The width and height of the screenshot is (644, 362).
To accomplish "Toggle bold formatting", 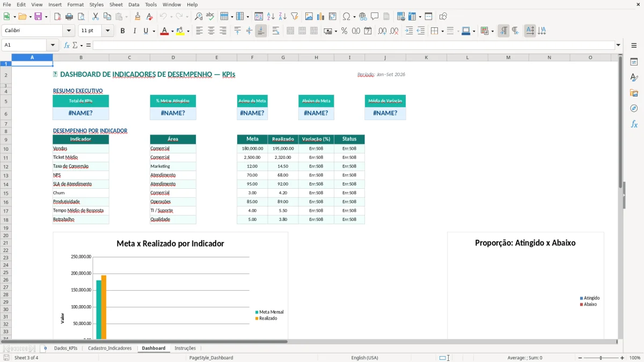I will tap(122, 31).
